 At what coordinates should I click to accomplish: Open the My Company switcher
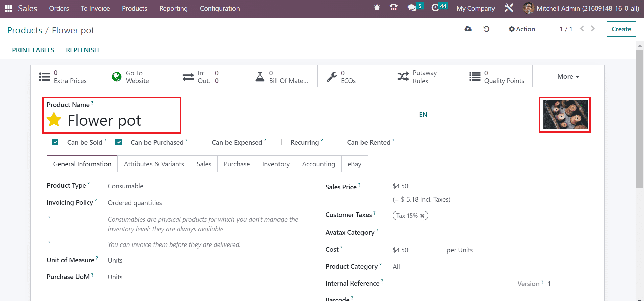tap(475, 8)
